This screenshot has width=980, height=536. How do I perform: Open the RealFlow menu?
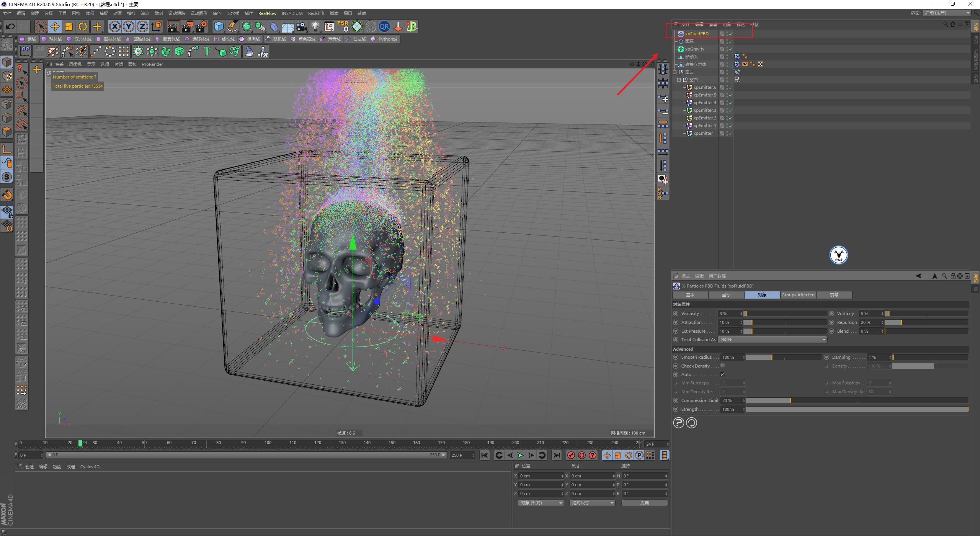click(267, 13)
